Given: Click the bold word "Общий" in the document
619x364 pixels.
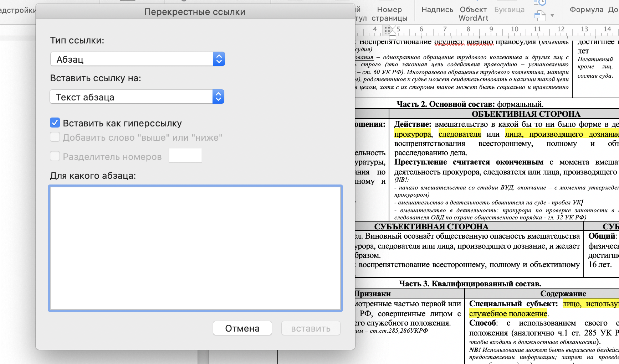Looking at the screenshot, I should pos(602,236).
